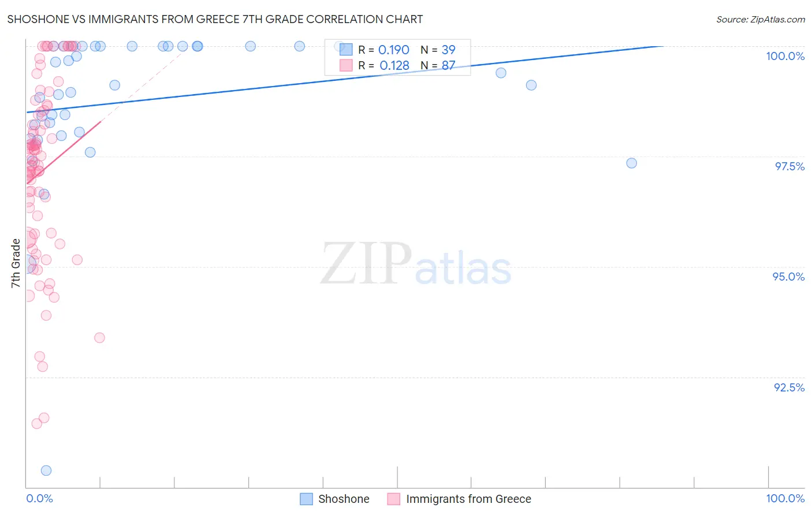This screenshot has width=812, height=515.
Task: Click the 7th Grade y-axis label
Action: (16, 263)
